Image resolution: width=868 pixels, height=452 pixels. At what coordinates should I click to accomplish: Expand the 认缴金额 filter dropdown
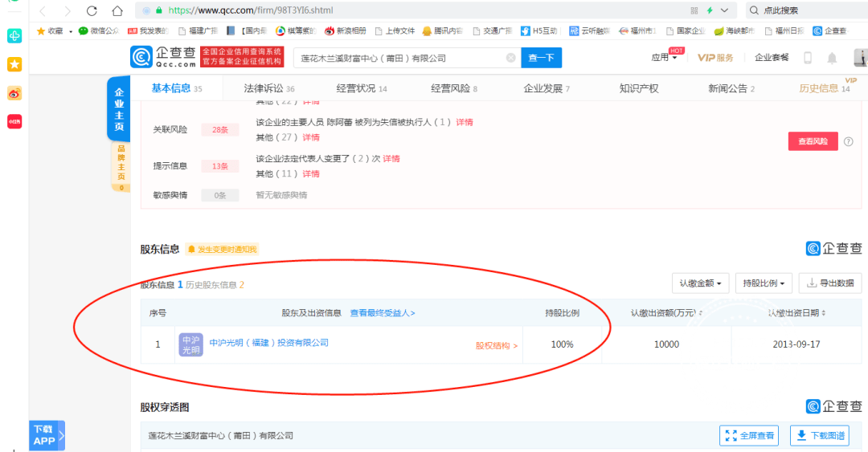pos(700,283)
